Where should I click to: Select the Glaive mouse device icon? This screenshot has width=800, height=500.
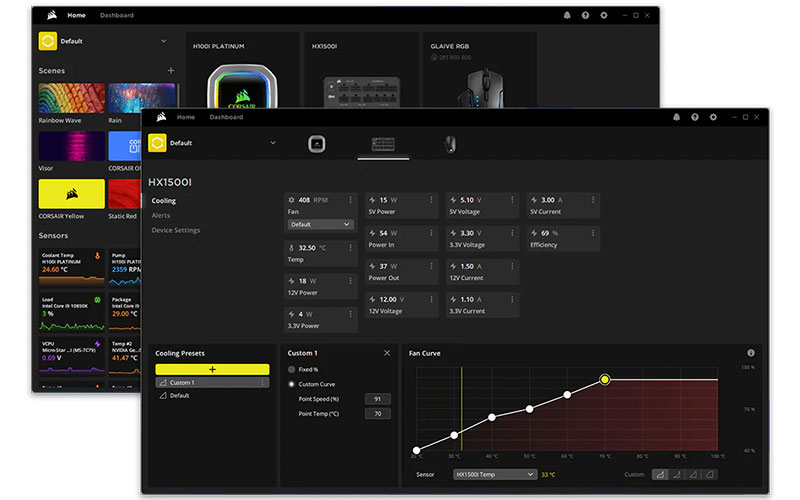[450, 144]
